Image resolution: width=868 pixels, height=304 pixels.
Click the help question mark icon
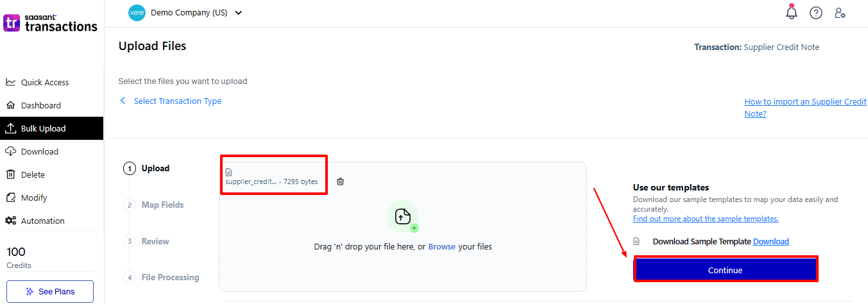pyautogui.click(x=815, y=13)
